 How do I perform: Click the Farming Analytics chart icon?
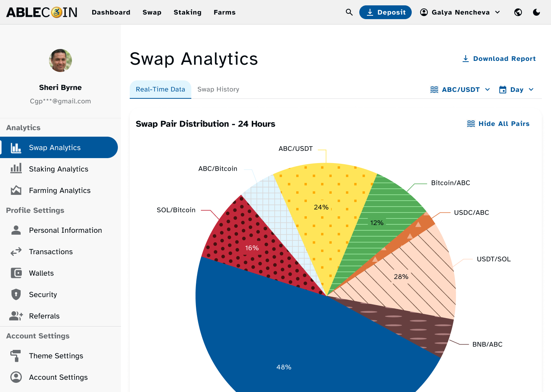click(16, 190)
